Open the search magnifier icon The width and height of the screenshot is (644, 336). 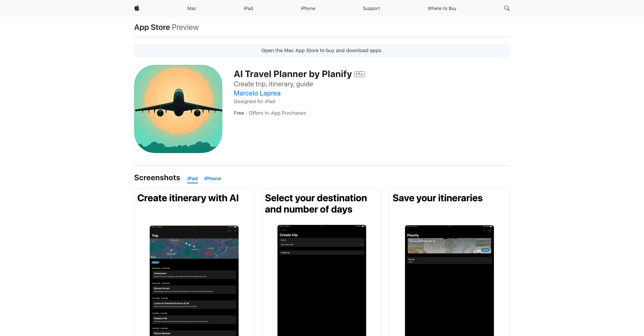507,8
